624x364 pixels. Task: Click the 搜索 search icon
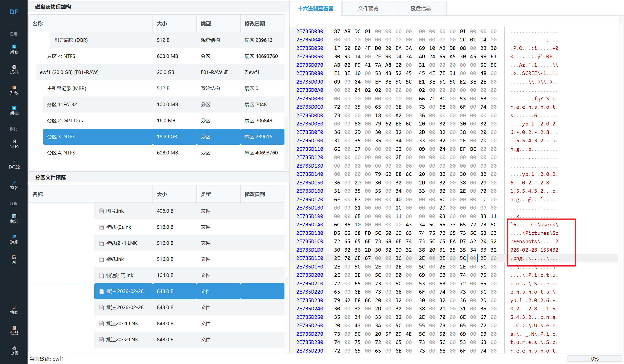point(14,239)
